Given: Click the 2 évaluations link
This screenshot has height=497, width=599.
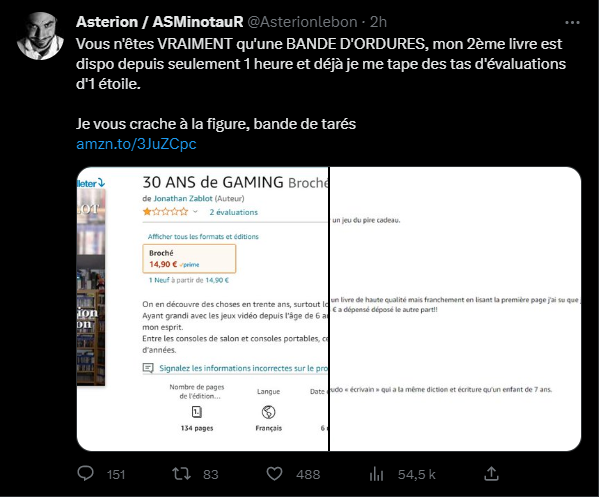Looking at the screenshot, I should (233, 212).
